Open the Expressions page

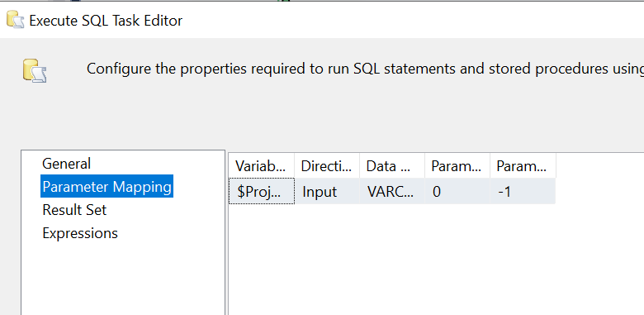click(80, 233)
